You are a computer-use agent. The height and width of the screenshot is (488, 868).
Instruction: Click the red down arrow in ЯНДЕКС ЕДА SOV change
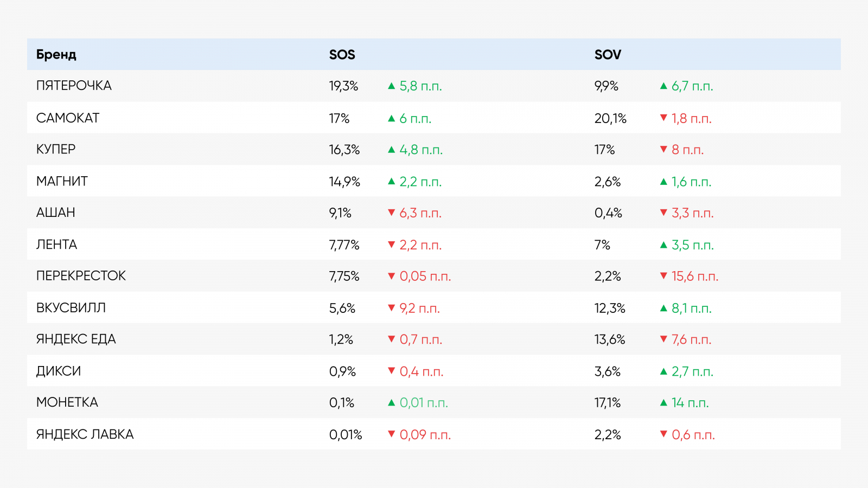click(x=663, y=339)
